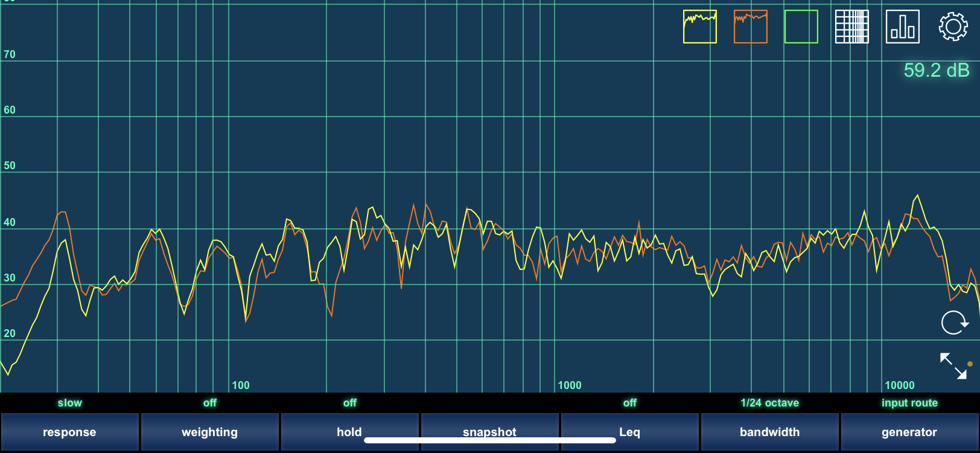Tap the diagonal expand arrows icon

tap(953, 366)
